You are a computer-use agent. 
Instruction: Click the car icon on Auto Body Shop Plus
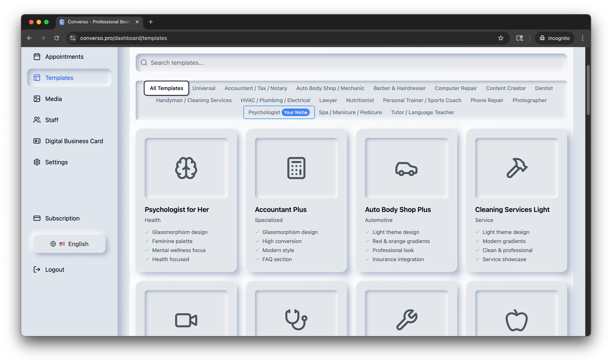click(406, 169)
